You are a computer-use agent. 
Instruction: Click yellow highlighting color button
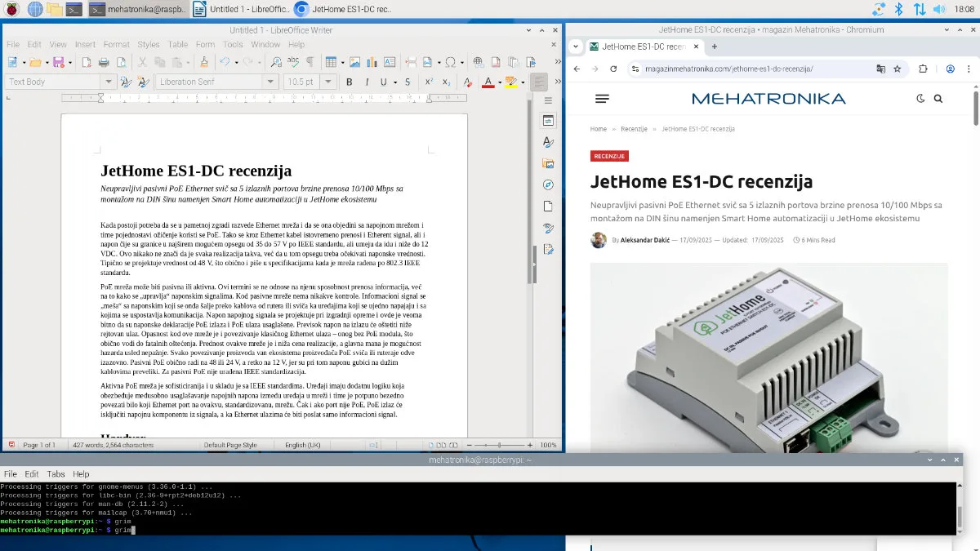point(510,82)
